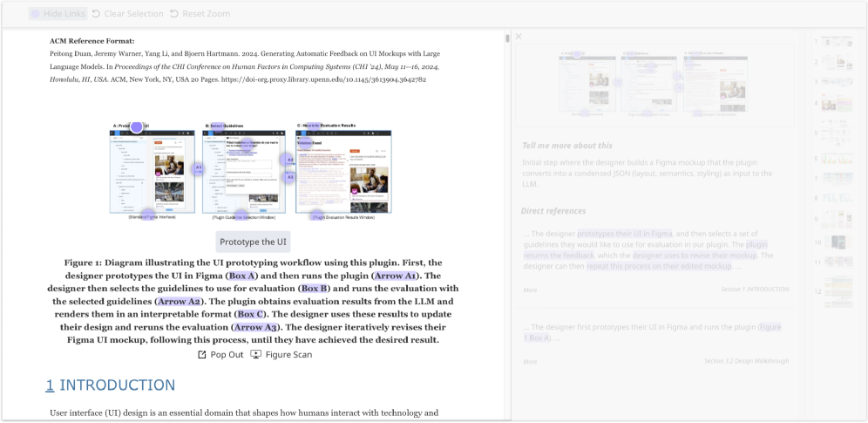Expand More under Design Walkthrough reference

point(530,361)
